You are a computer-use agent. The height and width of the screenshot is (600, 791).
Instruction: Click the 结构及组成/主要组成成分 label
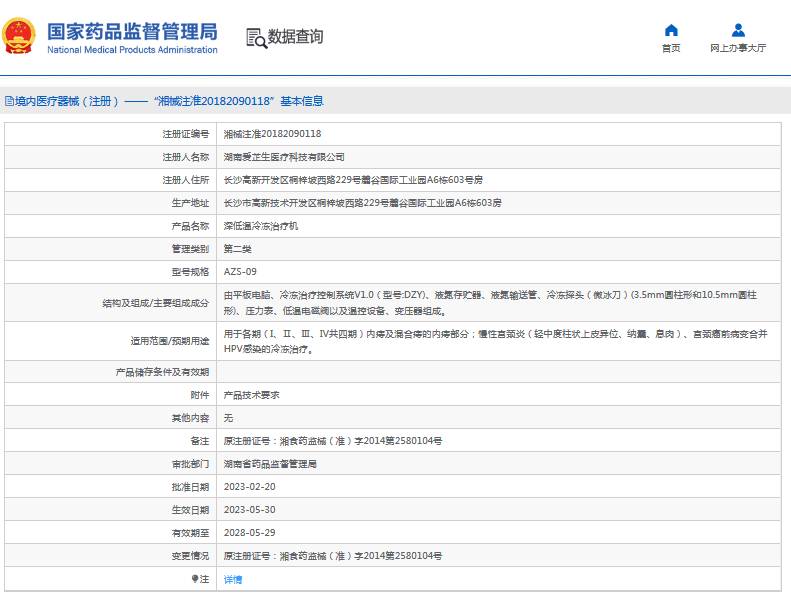[x=155, y=303]
